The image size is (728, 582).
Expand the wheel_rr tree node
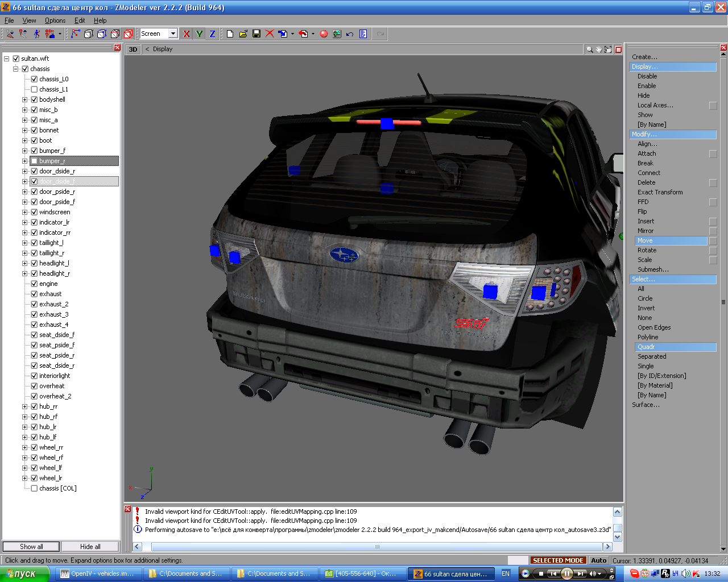[x=24, y=447]
